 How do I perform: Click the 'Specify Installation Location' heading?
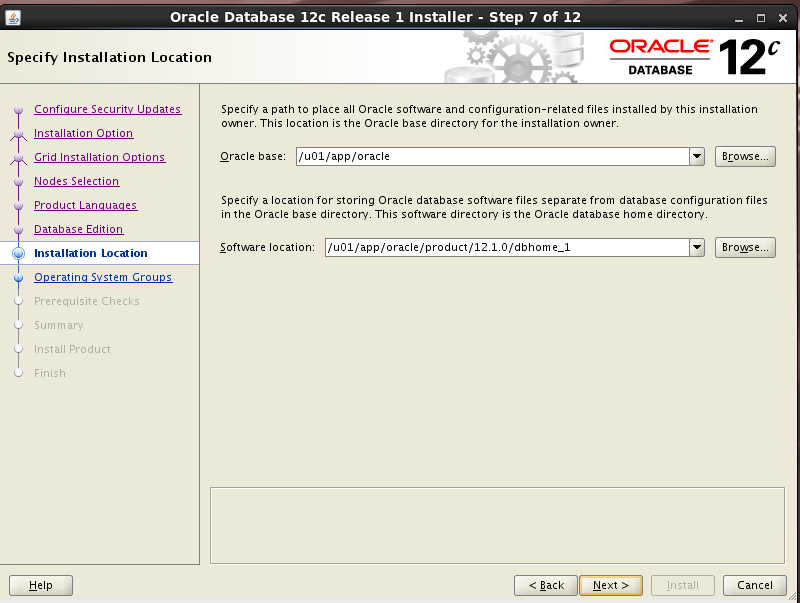click(109, 58)
